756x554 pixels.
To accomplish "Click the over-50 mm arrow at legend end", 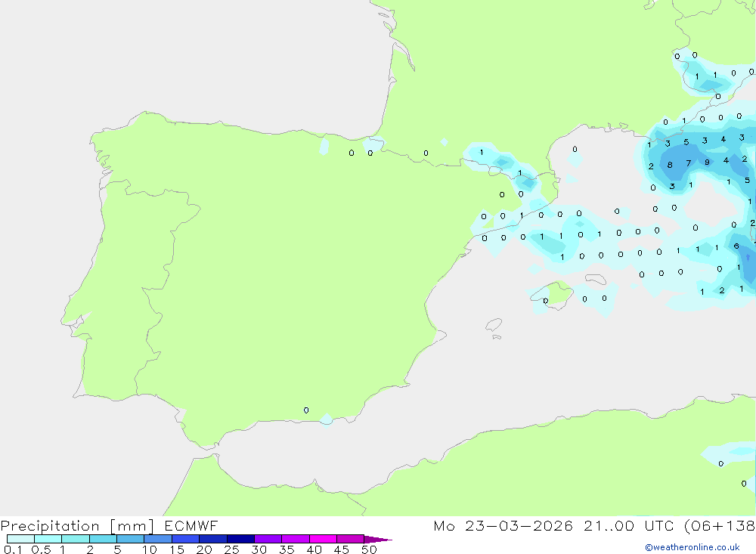I will point(377,540).
